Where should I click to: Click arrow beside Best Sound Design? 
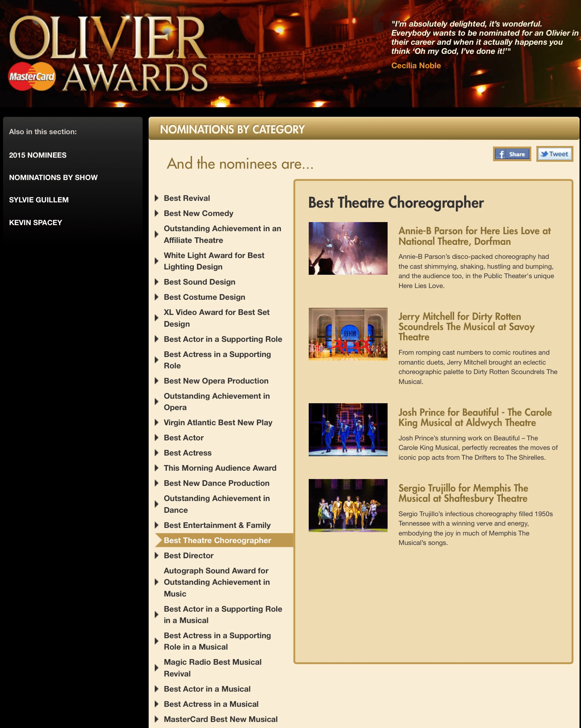pos(157,282)
